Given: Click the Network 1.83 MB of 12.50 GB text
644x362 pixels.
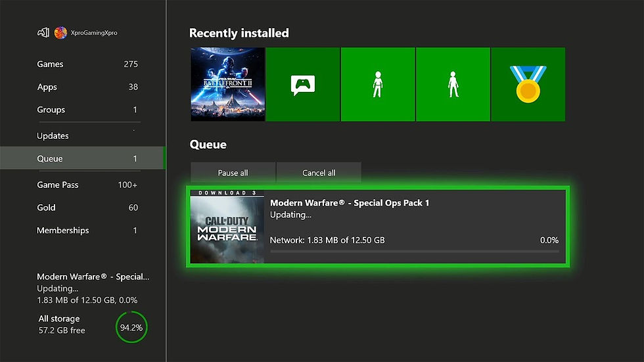Looking at the screenshot, I should 327,240.
